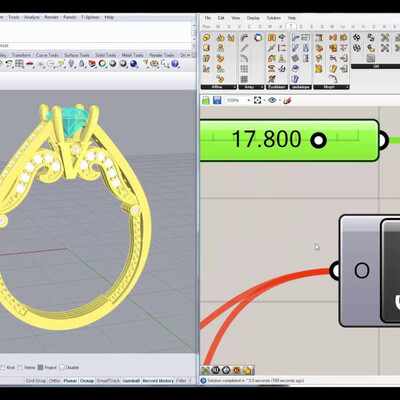Image resolution: width=400 pixels, height=400 pixels.
Task: Open Rhino Panels menu
Action: pos(70,17)
